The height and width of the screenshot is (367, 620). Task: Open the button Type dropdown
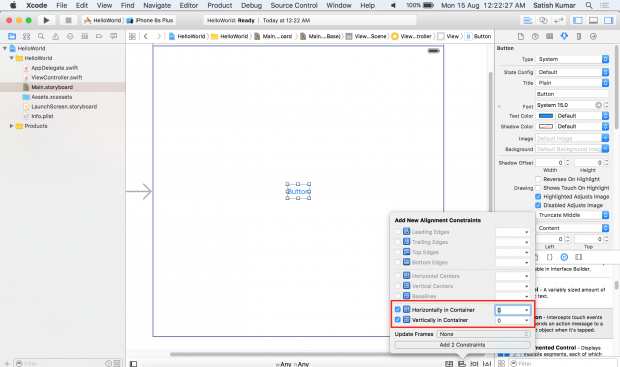point(572,59)
